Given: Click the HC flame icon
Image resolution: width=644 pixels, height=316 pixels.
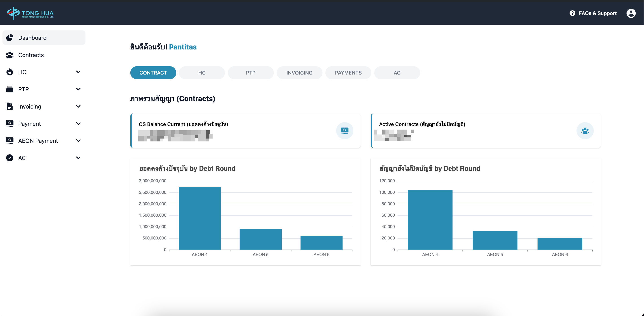Looking at the screenshot, I should pyautogui.click(x=10, y=72).
